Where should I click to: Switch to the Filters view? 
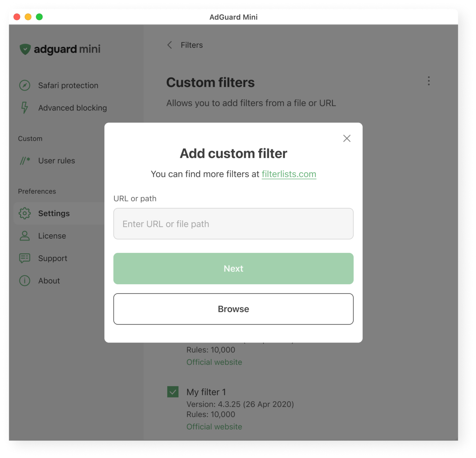coord(191,45)
